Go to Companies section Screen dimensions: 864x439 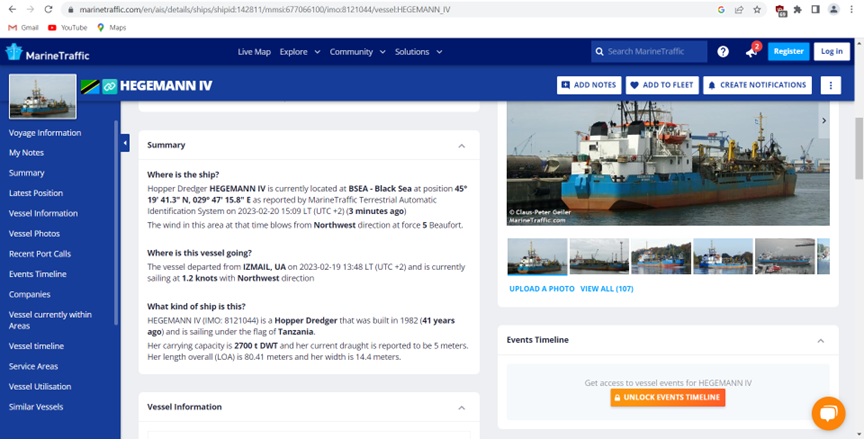29,294
